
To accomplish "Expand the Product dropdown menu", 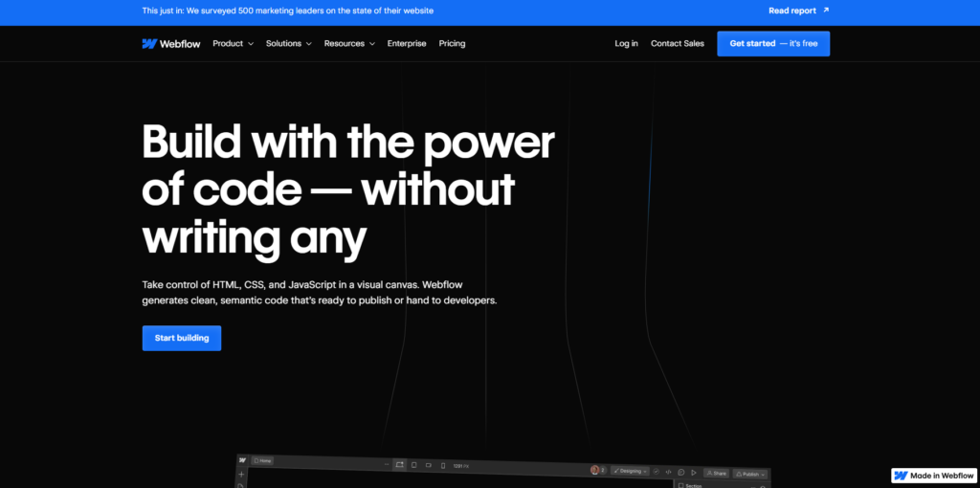I will (234, 44).
